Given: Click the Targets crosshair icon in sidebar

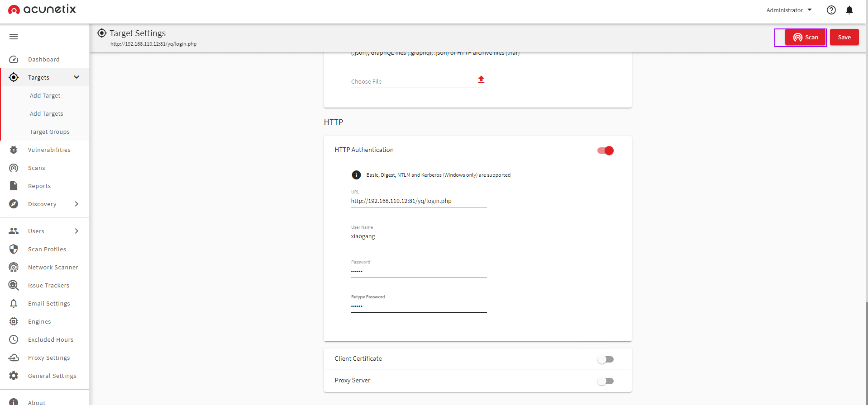Looking at the screenshot, I should 14,77.
